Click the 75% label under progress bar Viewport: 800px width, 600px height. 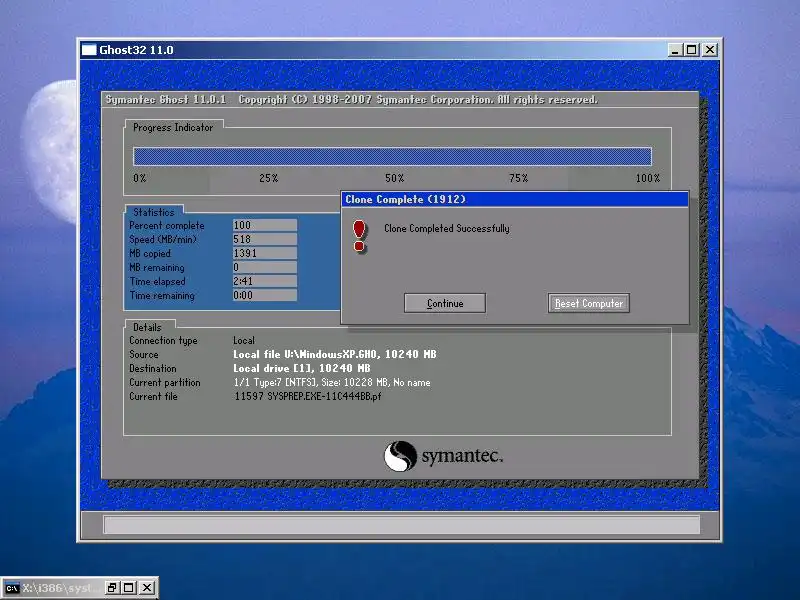(518, 178)
